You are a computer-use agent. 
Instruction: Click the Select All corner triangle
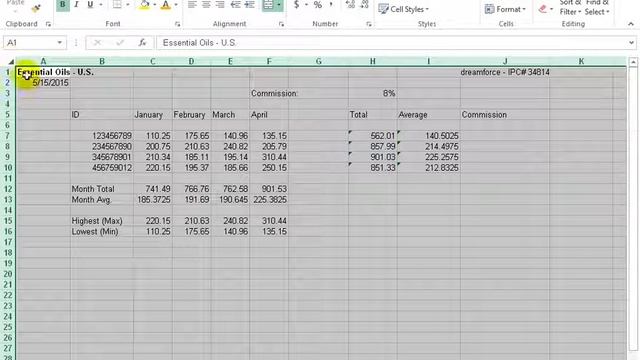coord(11,62)
